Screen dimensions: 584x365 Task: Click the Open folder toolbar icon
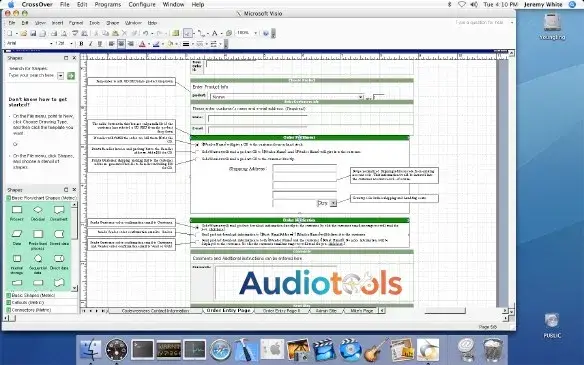[23, 34]
